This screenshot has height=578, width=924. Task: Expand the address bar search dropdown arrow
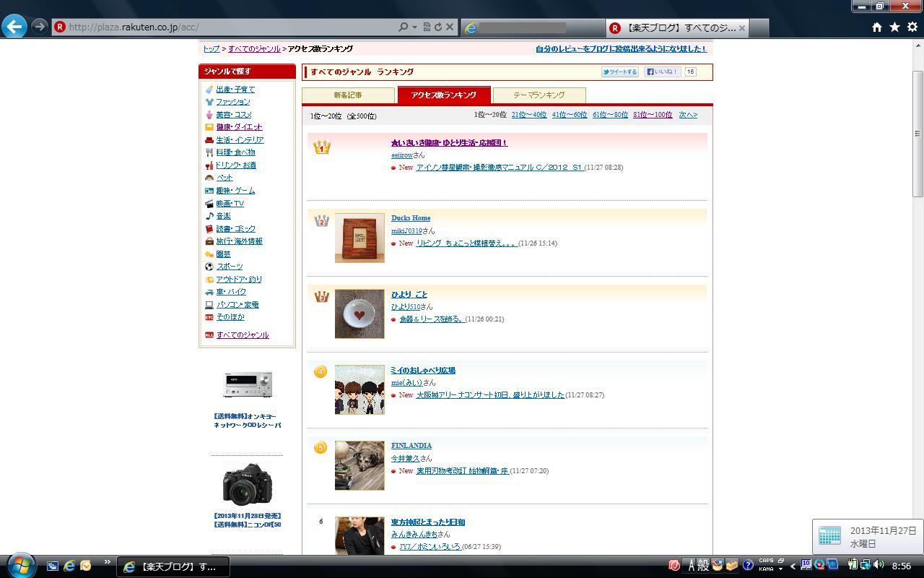(x=414, y=27)
